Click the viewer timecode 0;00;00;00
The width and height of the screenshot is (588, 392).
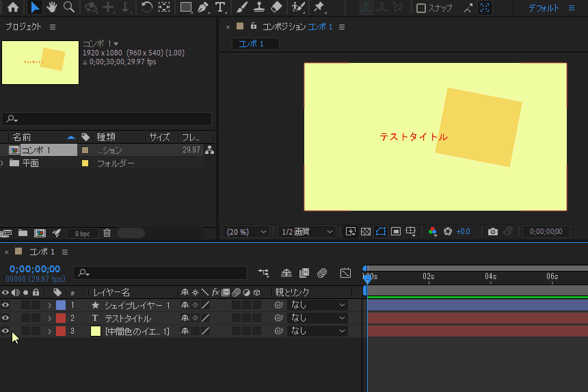546,231
